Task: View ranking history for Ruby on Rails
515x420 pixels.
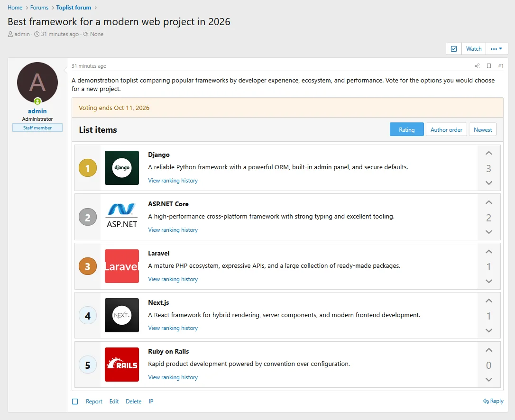Action: [x=173, y=377]
